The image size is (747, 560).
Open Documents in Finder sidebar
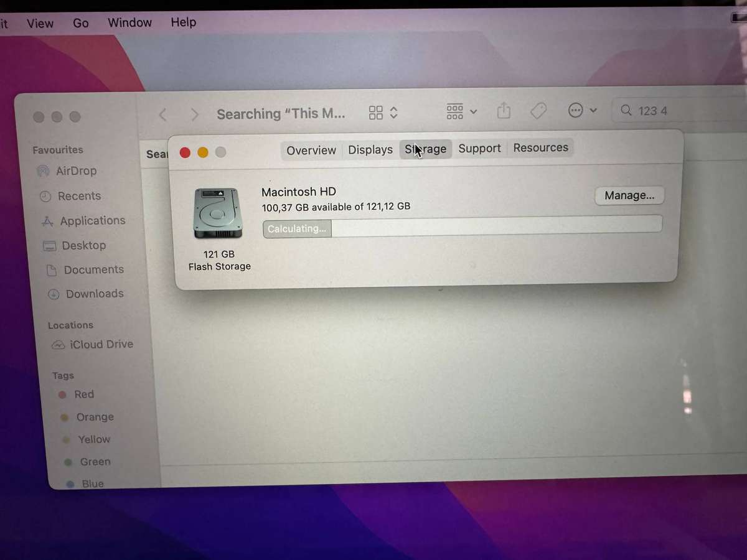[x=94, y=269]
